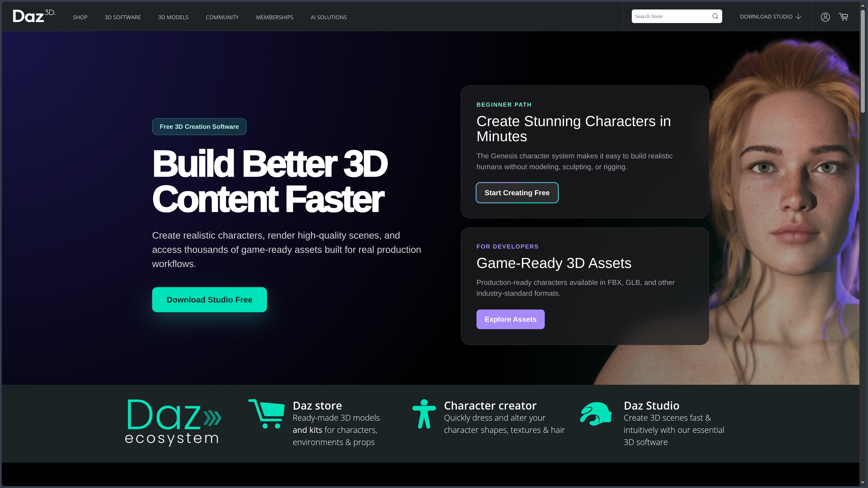Image resolution: width=868 pixels, height=488 pixels.
Task: Open the Memberships menu
Action: pos(275,17)
